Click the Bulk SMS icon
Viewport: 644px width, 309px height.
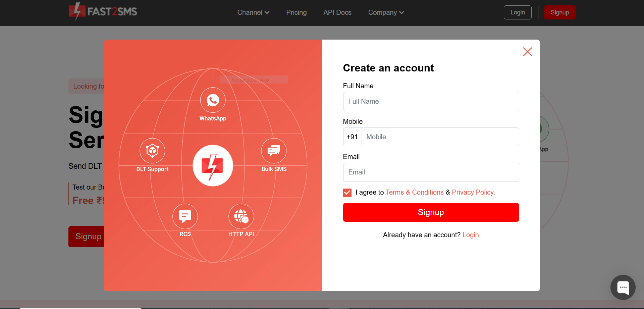point(274,151)
